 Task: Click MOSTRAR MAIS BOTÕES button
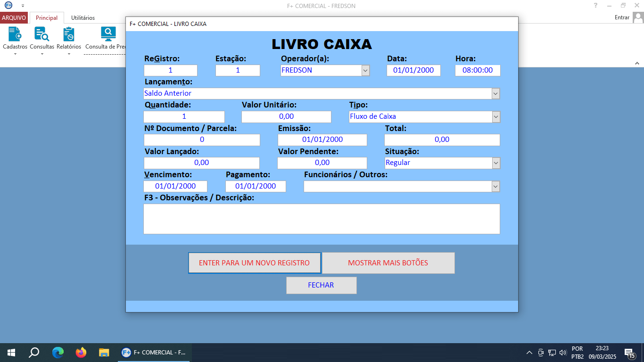388,263
